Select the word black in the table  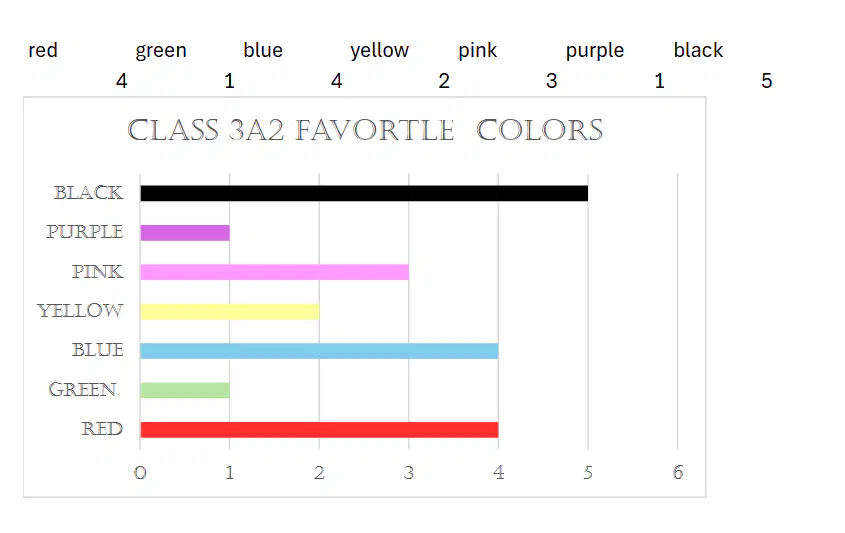pos(698,50)
